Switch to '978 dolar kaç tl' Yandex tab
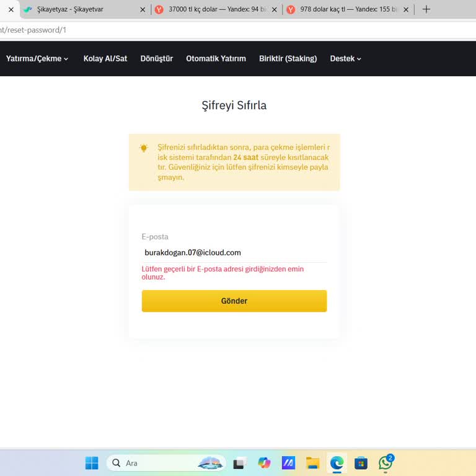The image size is (476, 476). (x=348, y=9)
